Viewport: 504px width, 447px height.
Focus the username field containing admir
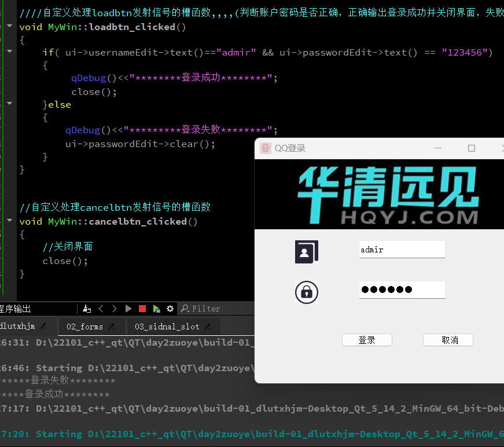402,250
